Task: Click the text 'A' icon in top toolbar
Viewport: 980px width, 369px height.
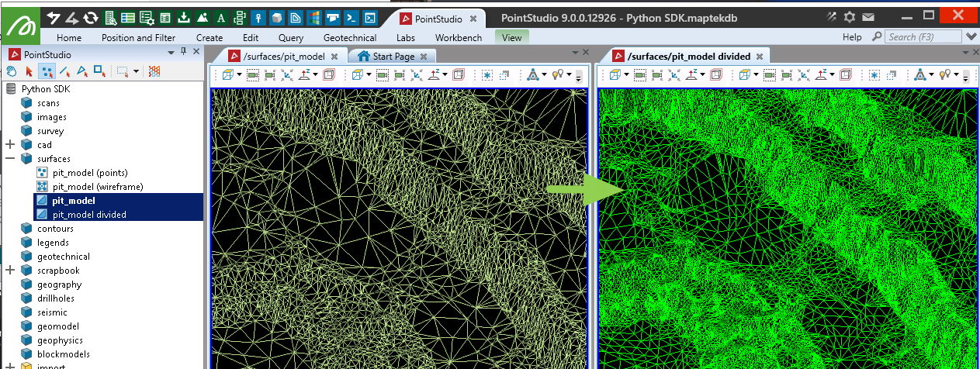Action: pos(221,17)
